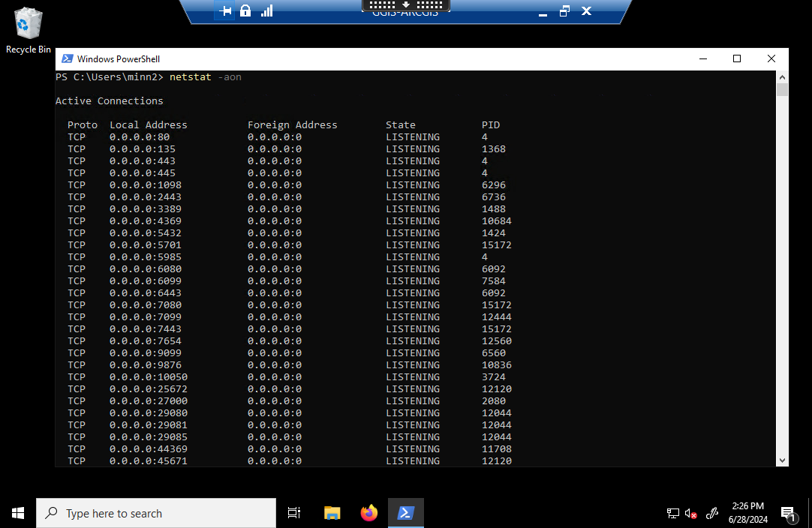The height and width of the screenshot is (528, 812).
Task: Click the muted volume tray icon
Action: click(x=691, y=514)
